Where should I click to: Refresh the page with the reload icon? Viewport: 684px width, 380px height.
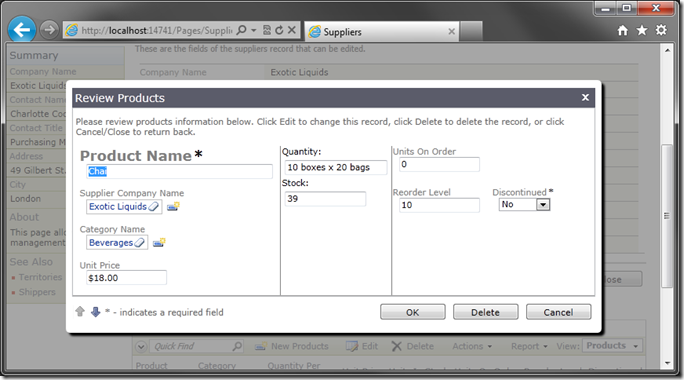[x=279, y=30]
